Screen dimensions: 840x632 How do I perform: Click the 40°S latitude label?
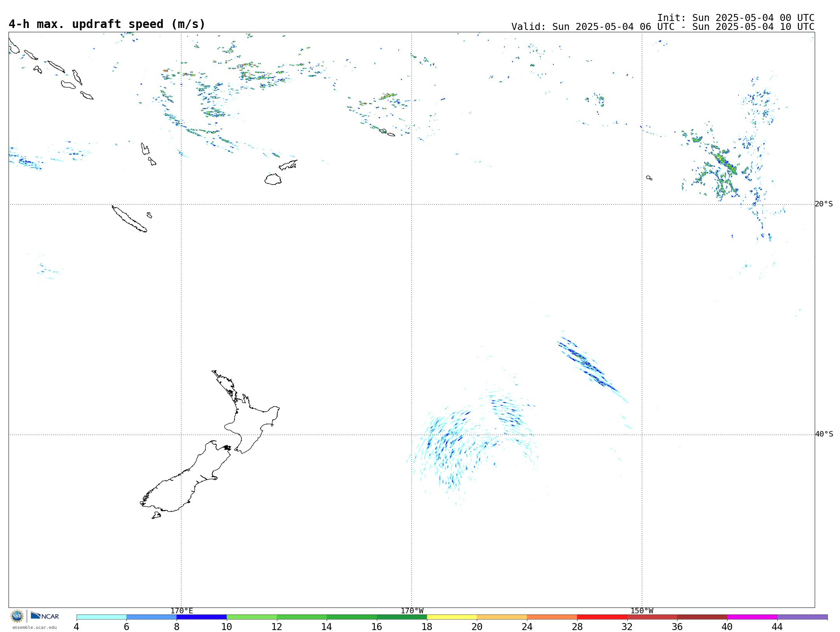point(824,434)
